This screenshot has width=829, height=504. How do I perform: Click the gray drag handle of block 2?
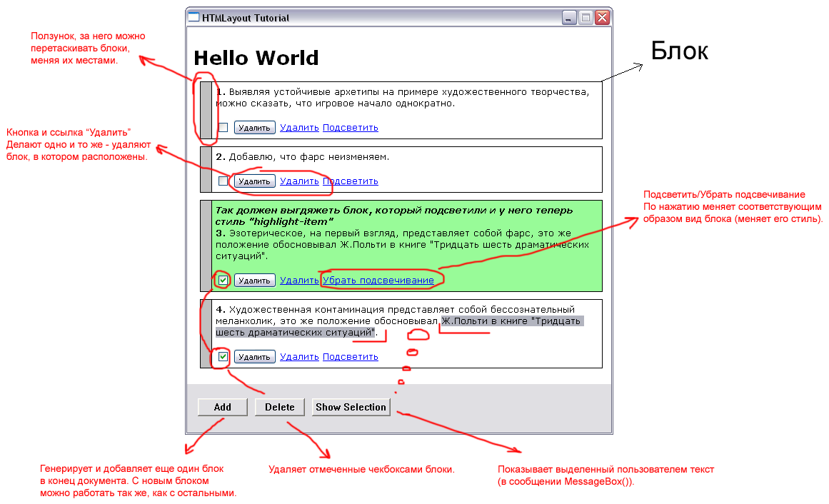tap(206, 169)
